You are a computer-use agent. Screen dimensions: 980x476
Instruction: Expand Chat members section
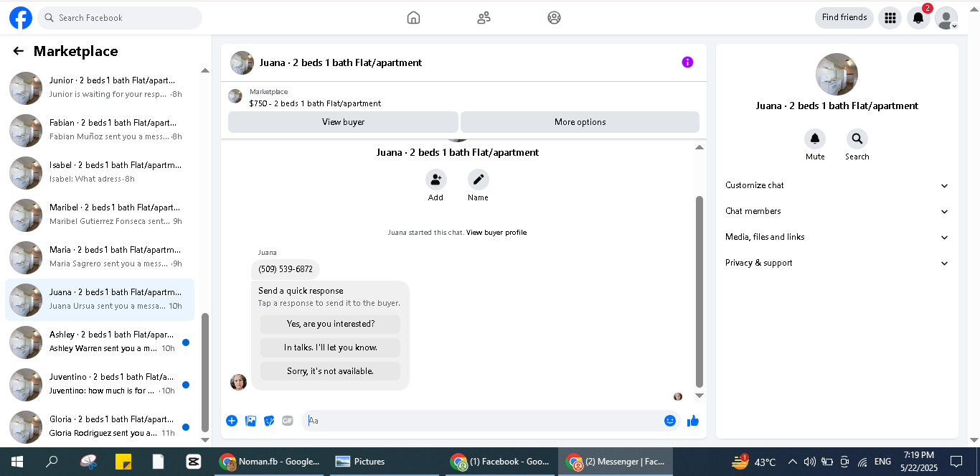click(x=837, y=211)
